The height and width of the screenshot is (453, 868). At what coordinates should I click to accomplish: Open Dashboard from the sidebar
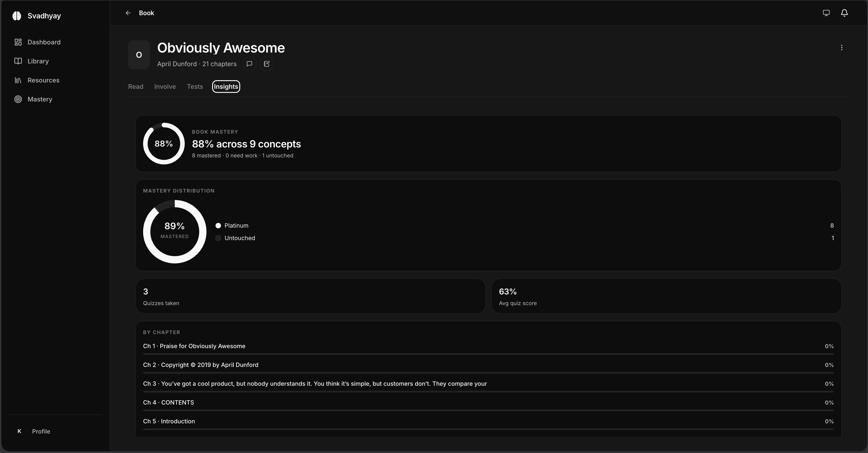[x=44, y=42]
